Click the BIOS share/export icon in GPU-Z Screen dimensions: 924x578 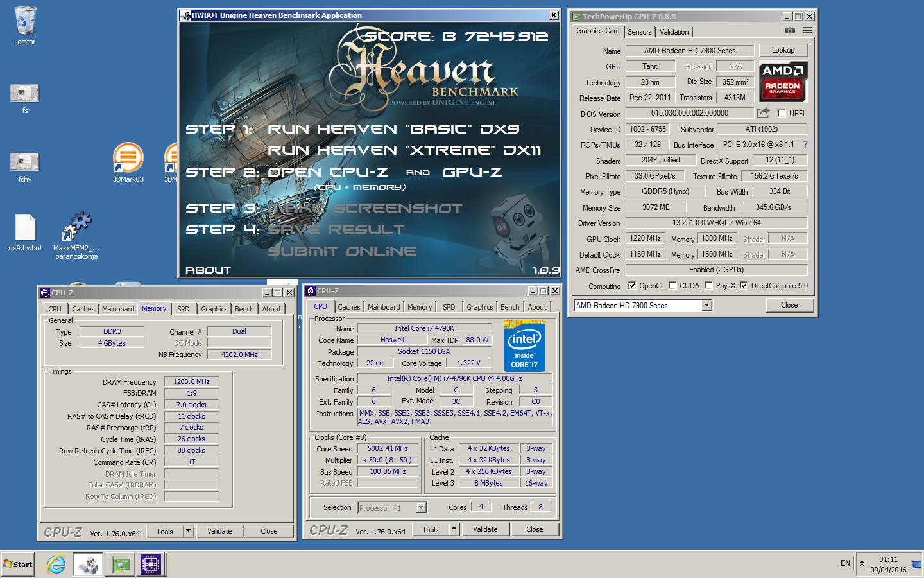(763, 113)
